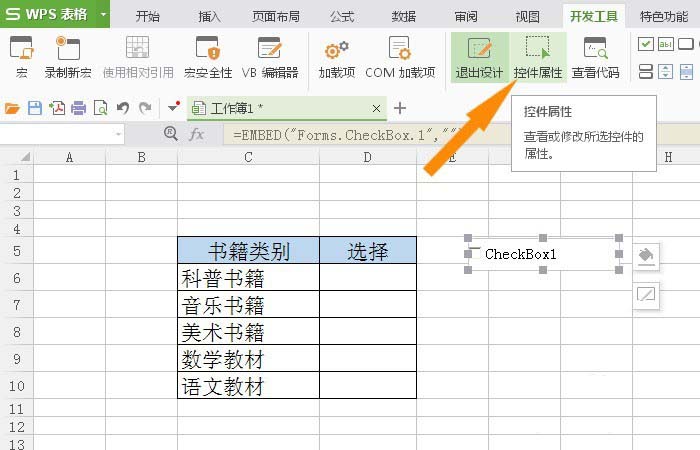Expand the WPS 表格 application menu arrow
Viewport: 700px width, 450px height.
click(103, 15)
